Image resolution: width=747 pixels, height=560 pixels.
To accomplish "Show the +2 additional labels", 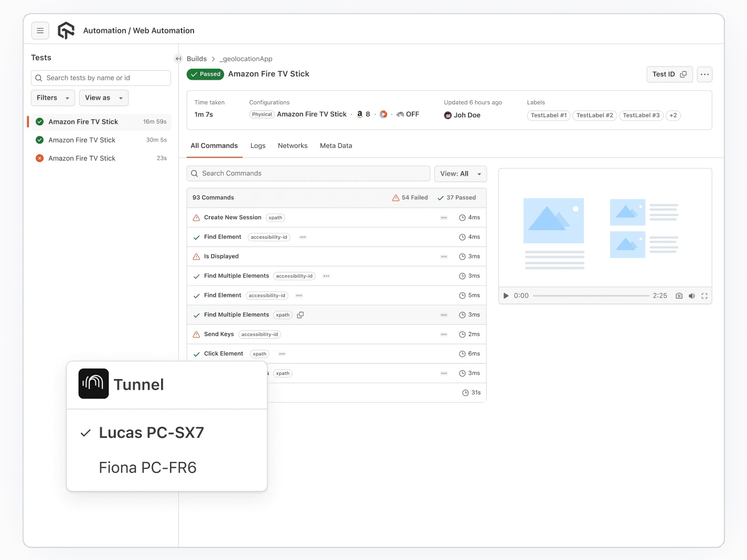I will click(x=673, y=115).
